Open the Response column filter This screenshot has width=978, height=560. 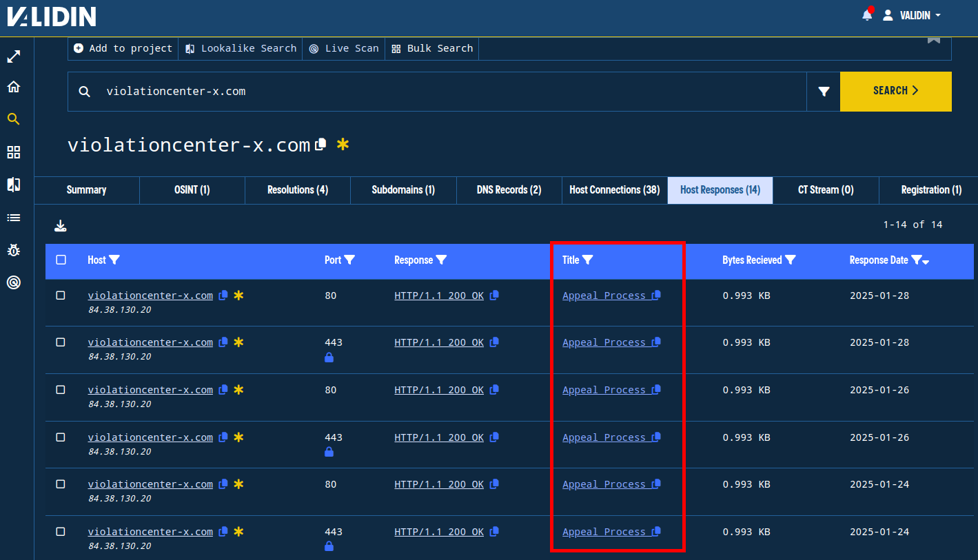click(441, 260)
